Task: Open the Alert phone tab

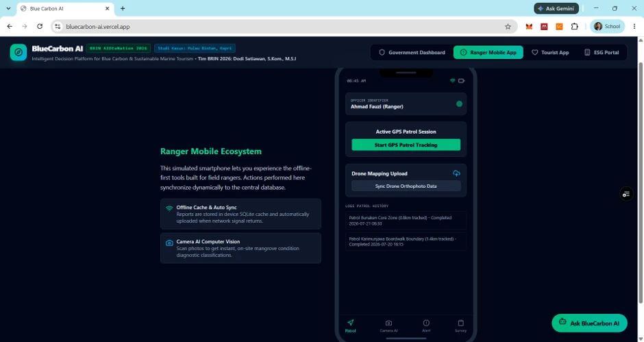Action: [426, 326]
